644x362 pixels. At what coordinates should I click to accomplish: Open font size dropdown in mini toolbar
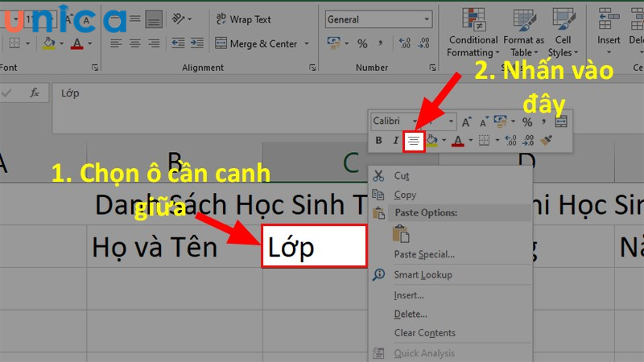pyautogui.click(x=451, y=121)
